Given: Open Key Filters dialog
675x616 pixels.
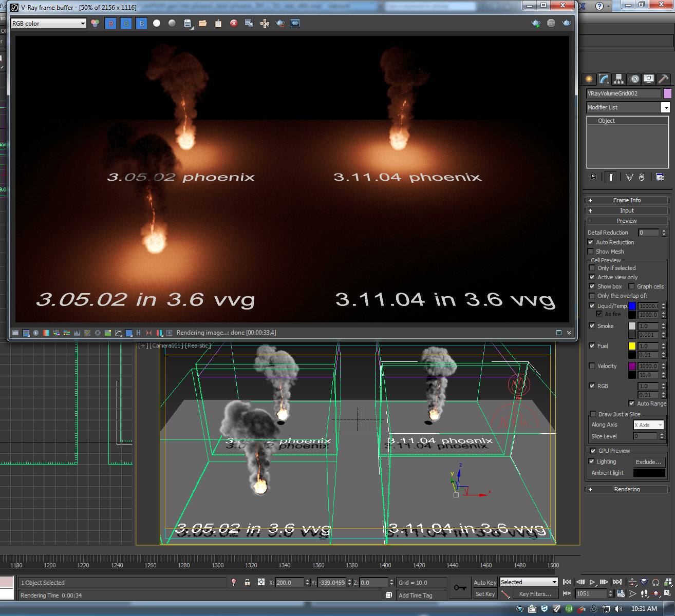Looking at the screenshot, I should point(535,594).
